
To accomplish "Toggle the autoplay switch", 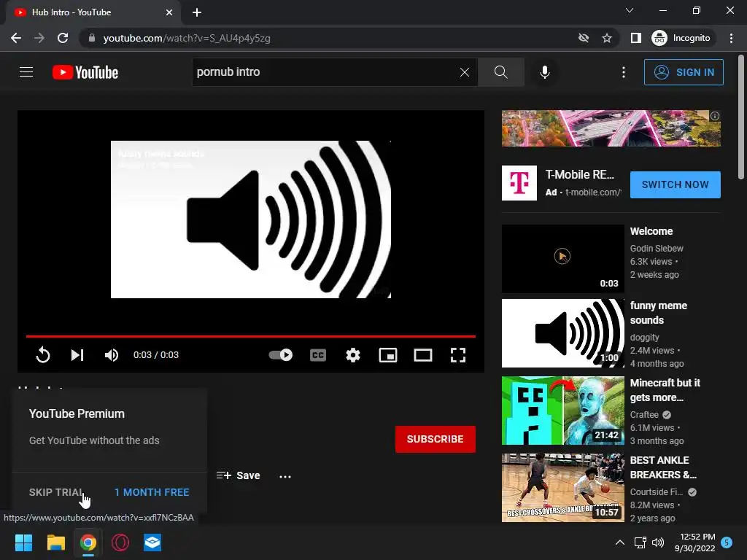I will [x=281, y=355].
